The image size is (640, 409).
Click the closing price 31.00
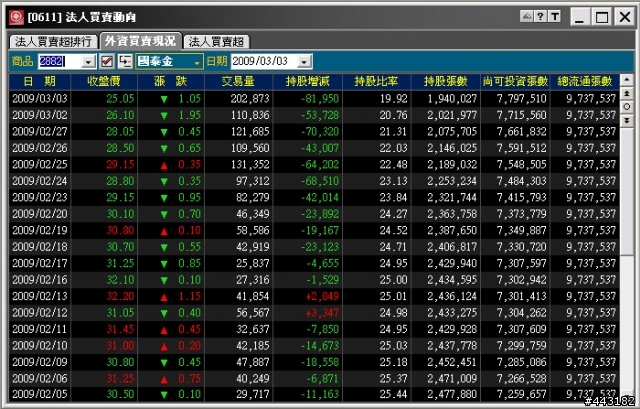[120, 346]
